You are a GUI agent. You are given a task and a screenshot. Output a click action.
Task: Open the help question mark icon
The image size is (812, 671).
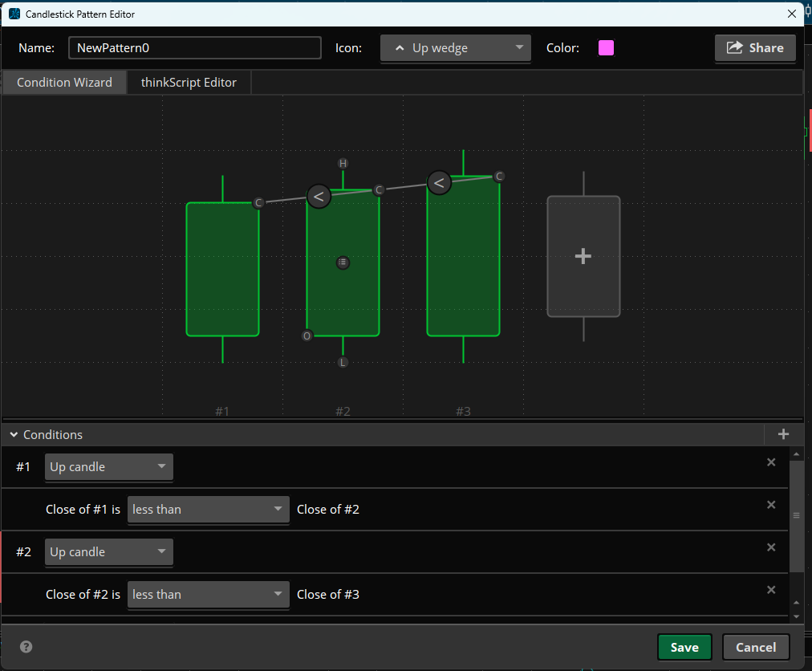(x=26, y=647)
